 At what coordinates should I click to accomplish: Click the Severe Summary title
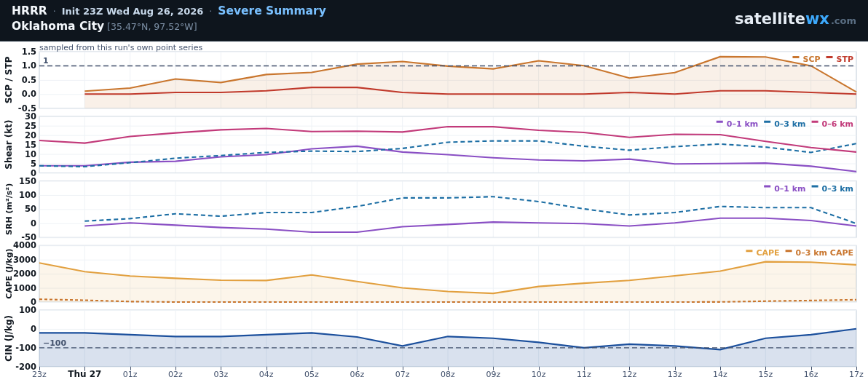272,10
